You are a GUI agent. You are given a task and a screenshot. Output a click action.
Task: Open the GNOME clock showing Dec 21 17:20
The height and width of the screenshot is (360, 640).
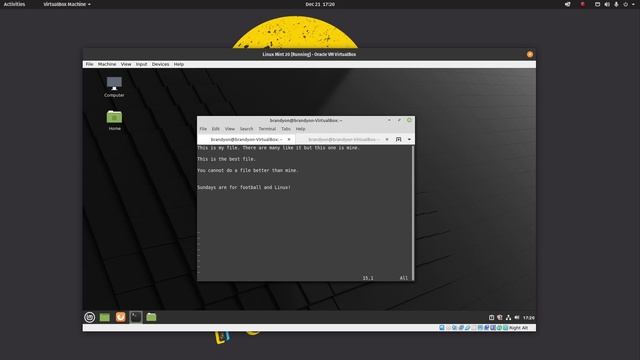pos(320,4)
